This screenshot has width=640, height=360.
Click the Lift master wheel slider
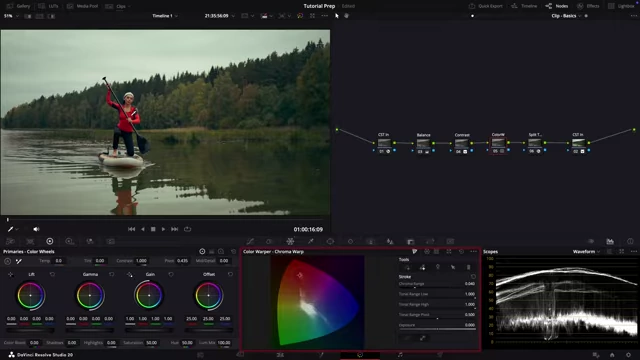click(x=31, y=329)
